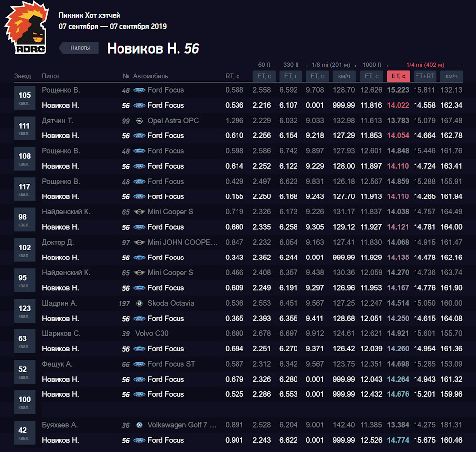Open race 102 квал. badge

click(x=25, y=250)
